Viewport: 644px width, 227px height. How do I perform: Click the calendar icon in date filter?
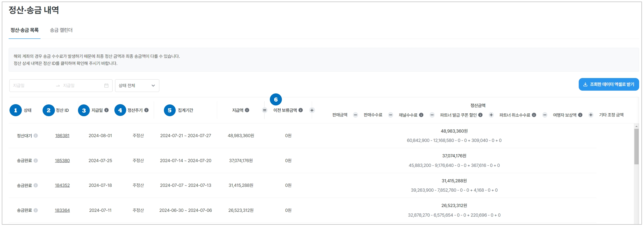coord(106,85)
